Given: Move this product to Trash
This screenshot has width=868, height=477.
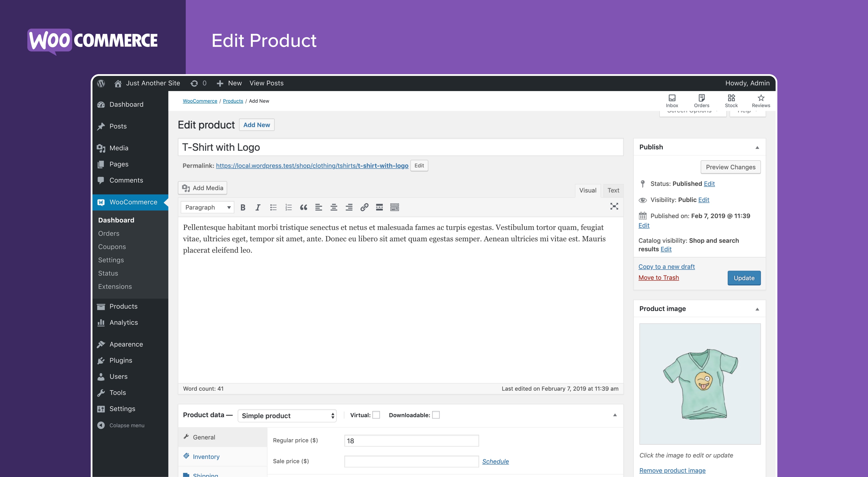Looking at the screenshot, I should tap(658, 277).
